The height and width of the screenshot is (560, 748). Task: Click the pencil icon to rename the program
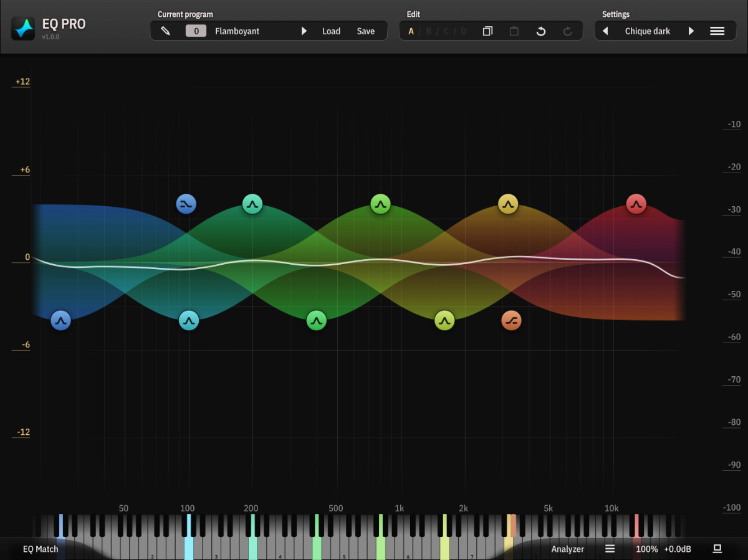[x=164, y=31]
